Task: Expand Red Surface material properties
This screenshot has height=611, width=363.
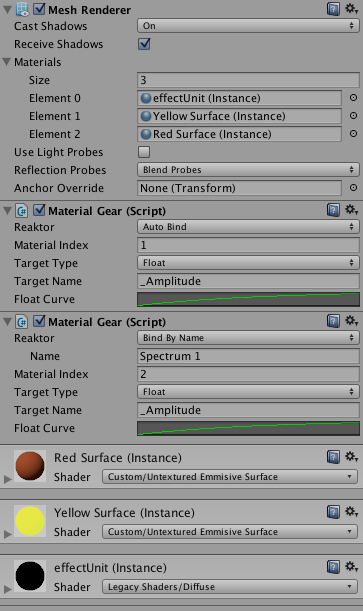Action: click(x=7, y=479)
